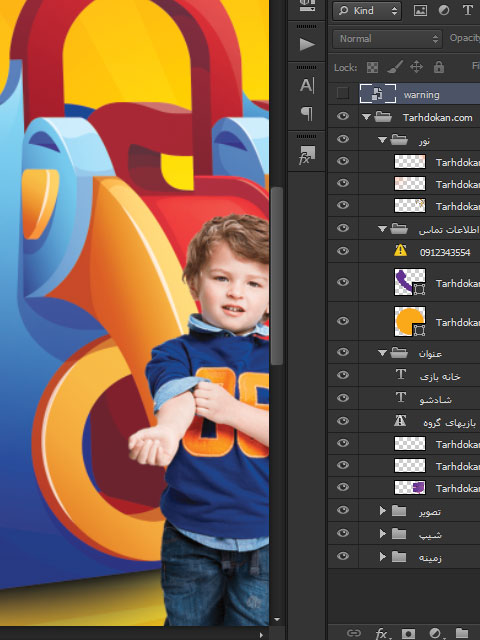Show the hidden warning layer
The height and width of the screenshot is (640, 480).
point(343,93)
